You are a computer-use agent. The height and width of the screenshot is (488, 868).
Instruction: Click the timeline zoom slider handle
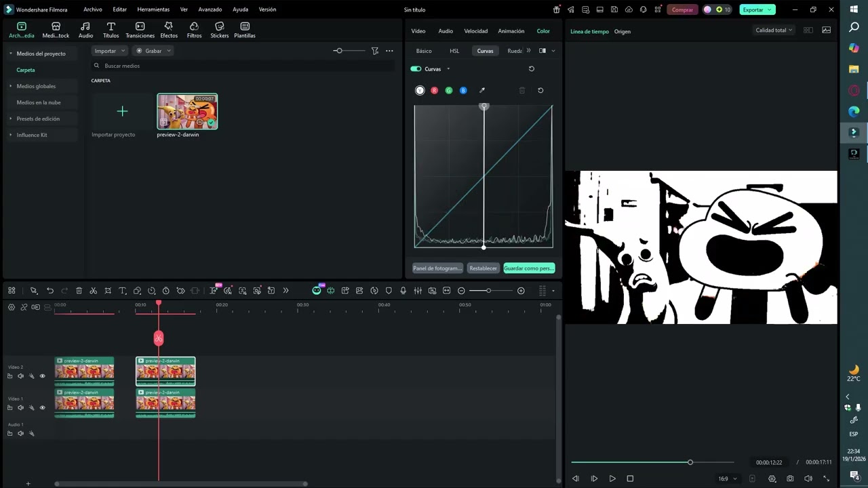point(488,291)
